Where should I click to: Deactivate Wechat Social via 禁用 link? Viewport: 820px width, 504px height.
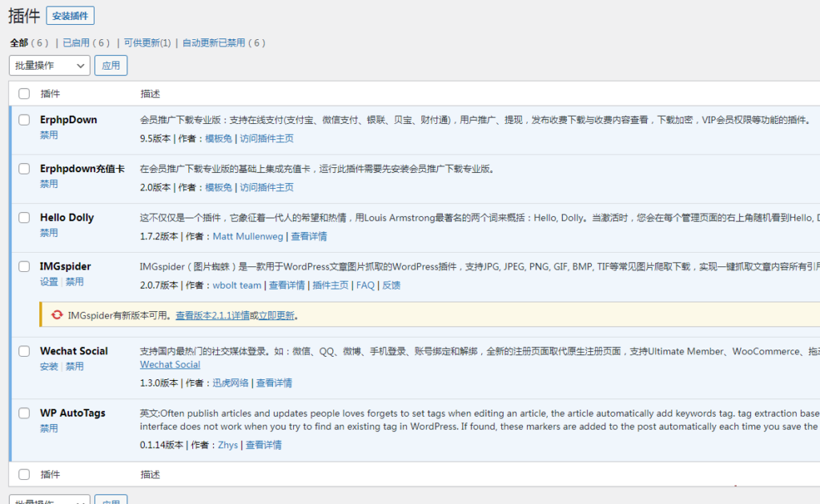click(x=74, y=366)
